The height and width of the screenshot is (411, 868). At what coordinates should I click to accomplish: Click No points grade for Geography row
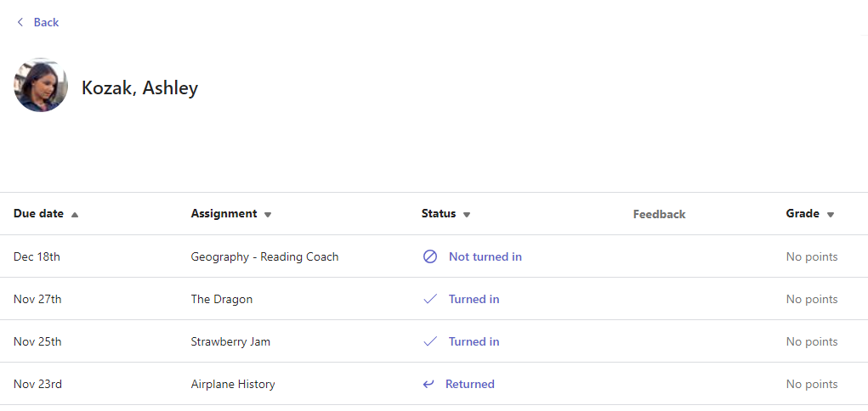pyautogui.click(x=811, y=256)
